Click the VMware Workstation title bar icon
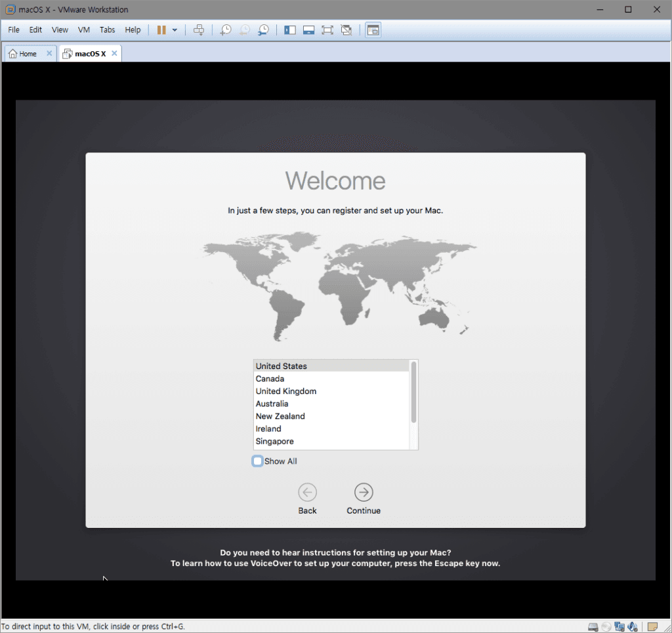 [10, 9]
